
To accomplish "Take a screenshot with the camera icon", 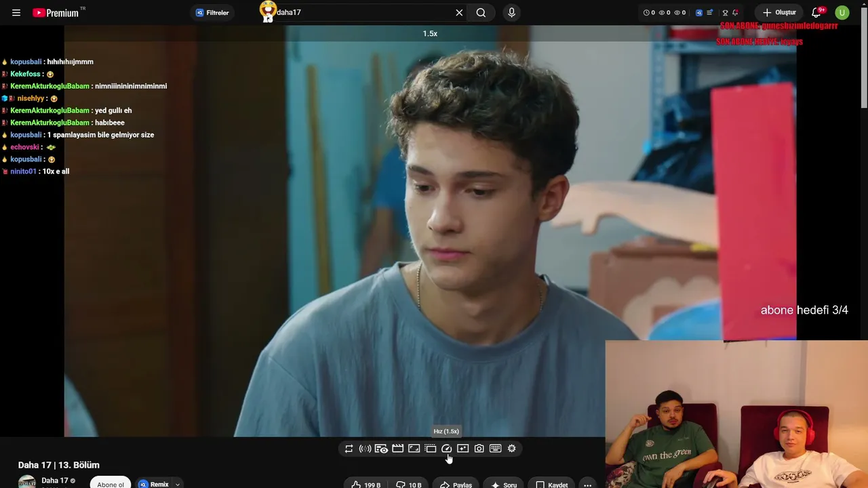I will coord(479,449).
